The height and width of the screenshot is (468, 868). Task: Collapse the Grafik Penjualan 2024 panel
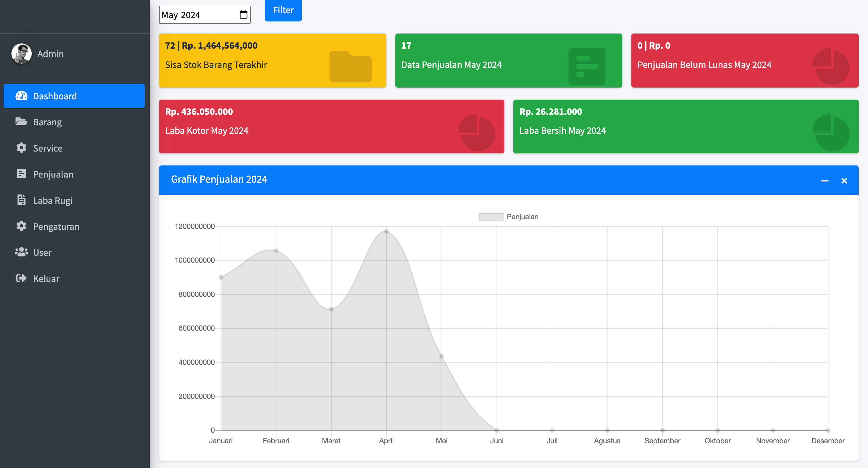click(825, 181)
